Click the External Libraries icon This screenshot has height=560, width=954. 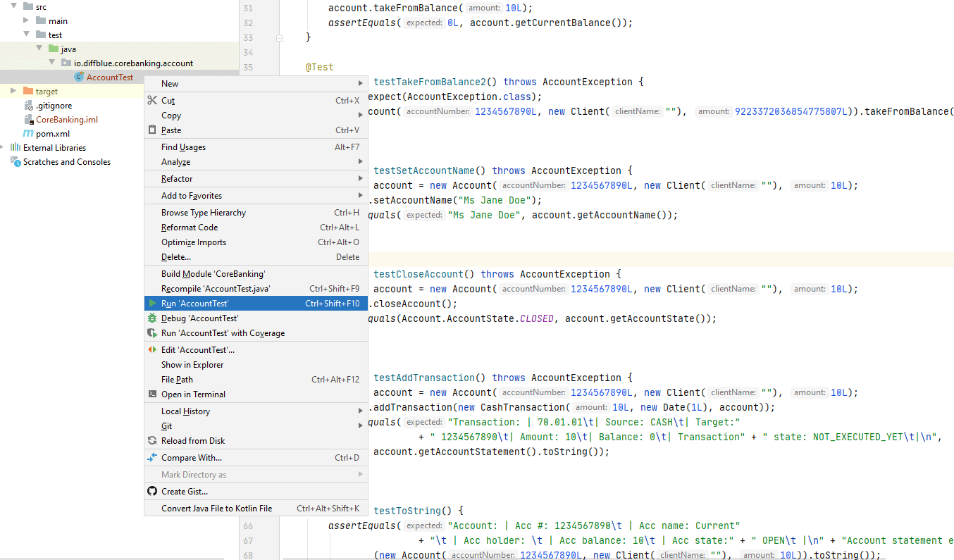pyautogui.click(x=16, y=148)
